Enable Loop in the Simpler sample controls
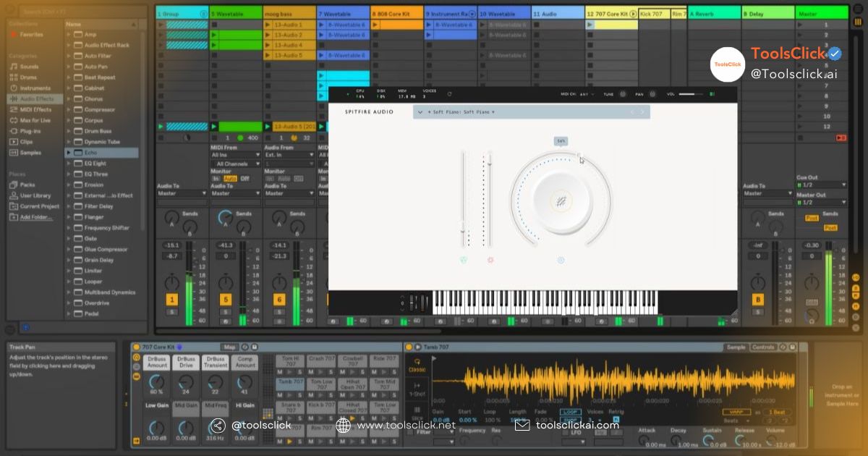 pos(571,411)
